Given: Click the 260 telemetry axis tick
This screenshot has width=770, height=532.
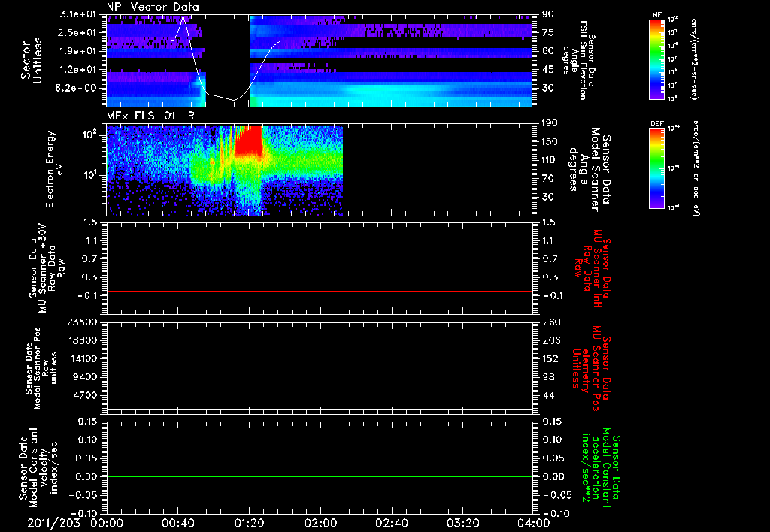Looking at the screenshot, I should pyautogui.click(x=550, y=322).
